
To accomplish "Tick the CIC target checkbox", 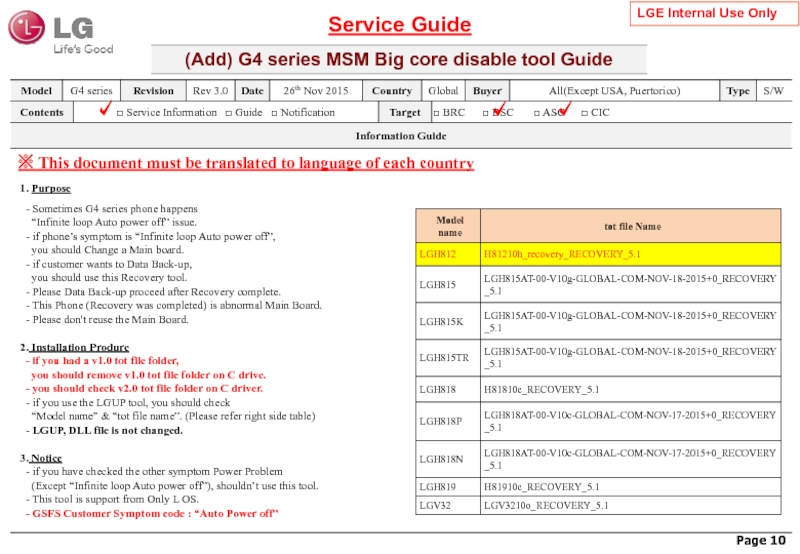I will pos(585,113).
